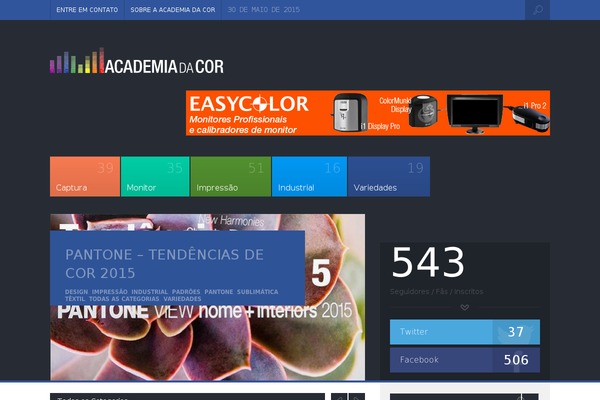
Task: Open the search magnifier icon in top bar
Action: pyautogui.click(x=537, y=10)
